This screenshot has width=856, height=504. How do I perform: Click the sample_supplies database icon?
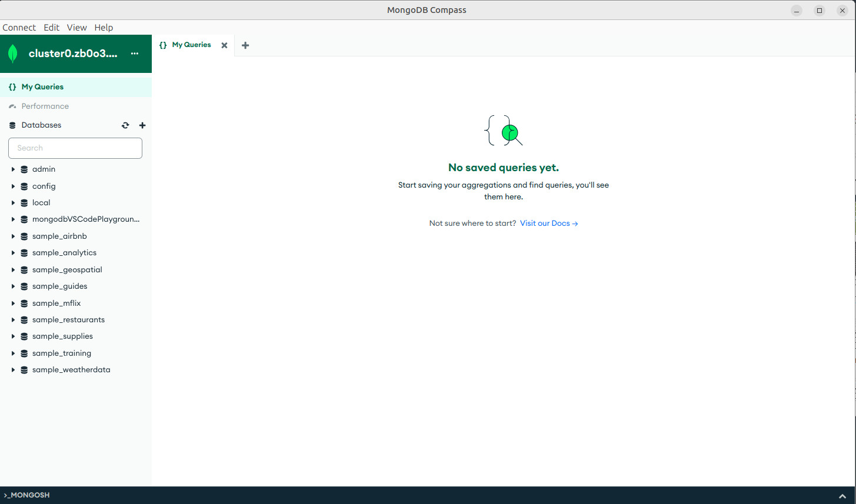click(24, 336)
